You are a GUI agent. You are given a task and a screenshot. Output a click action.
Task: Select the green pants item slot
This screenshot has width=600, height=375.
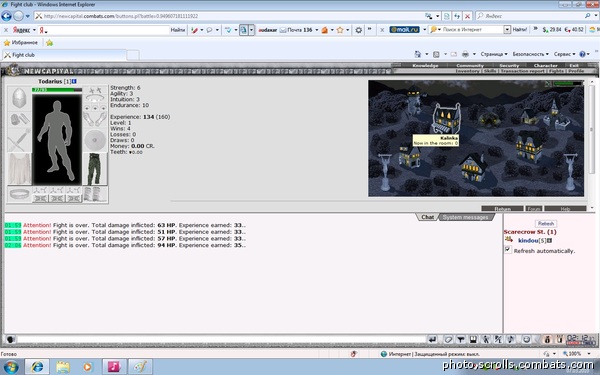pos(95,169)
